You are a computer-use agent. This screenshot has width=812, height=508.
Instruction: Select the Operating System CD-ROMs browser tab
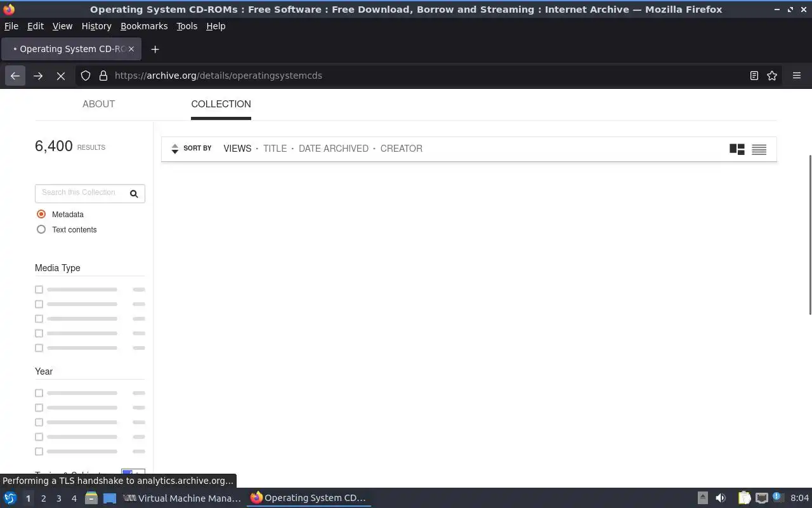tap(71, 49)
